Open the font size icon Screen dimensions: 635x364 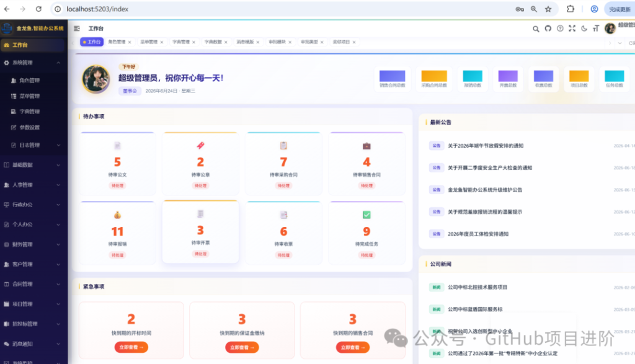(596, 29)
